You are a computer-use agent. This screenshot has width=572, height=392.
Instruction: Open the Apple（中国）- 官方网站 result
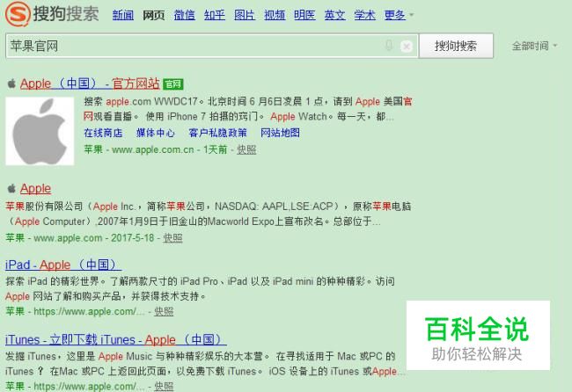[90, 83]
